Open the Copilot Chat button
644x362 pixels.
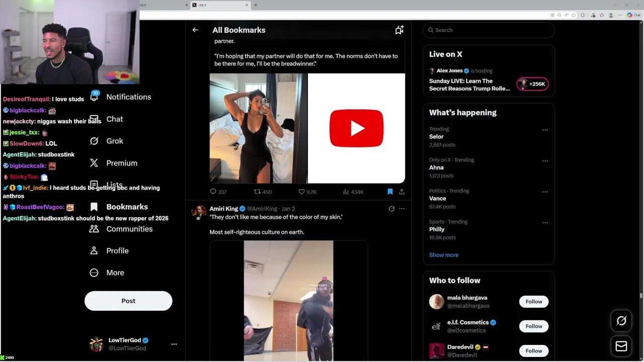[633, 15]
